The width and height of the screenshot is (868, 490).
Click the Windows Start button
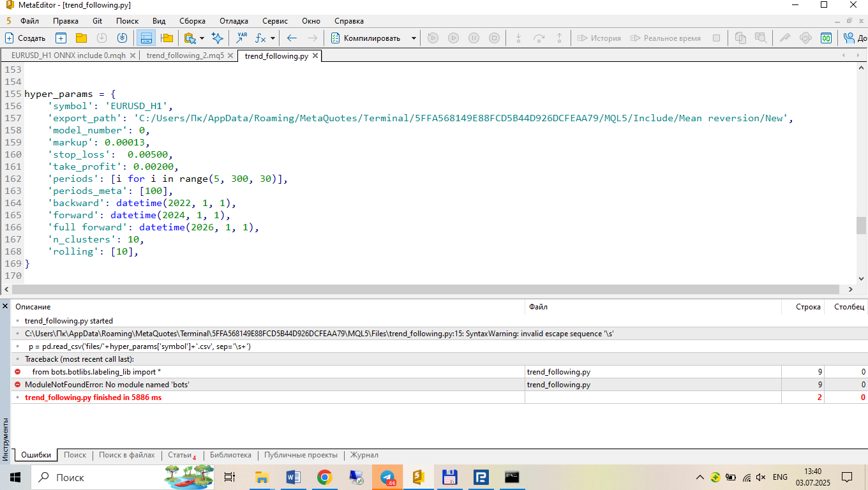tap(15, 477)
